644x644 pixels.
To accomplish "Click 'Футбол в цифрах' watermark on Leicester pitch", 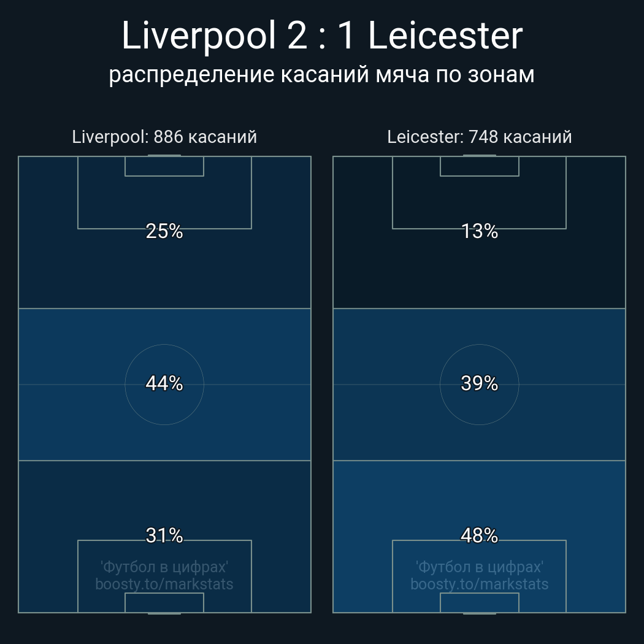I will (x=479, y=567).
